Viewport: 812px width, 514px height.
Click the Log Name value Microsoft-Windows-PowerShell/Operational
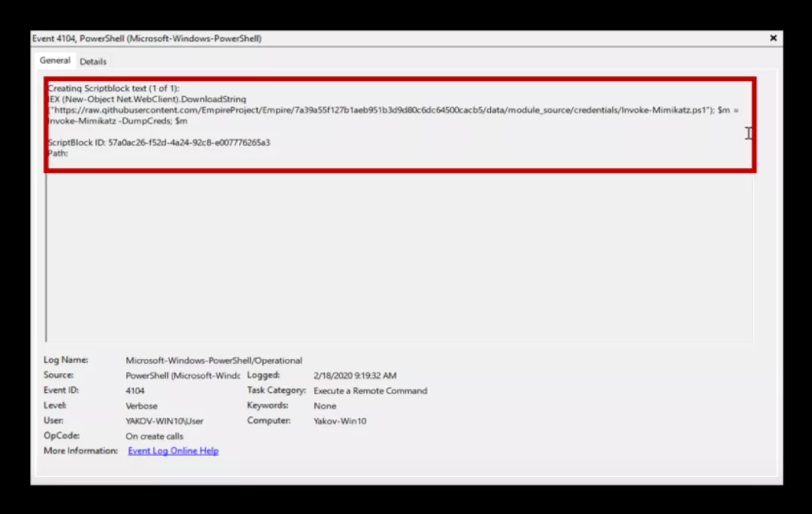[x=214, y=360]
